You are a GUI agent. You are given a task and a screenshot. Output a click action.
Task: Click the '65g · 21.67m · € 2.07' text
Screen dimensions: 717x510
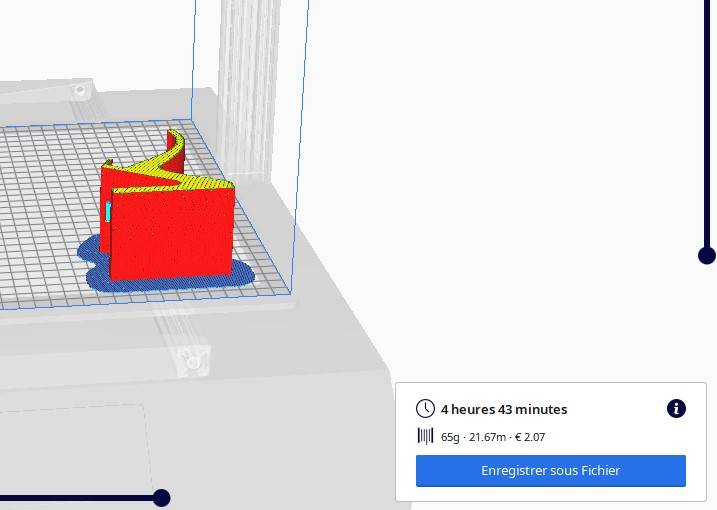[493, 437]
